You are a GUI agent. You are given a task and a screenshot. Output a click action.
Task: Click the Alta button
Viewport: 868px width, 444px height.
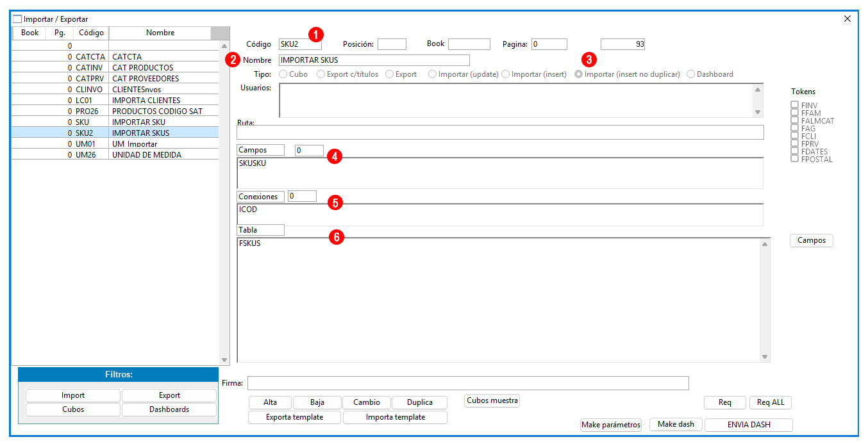270,402
